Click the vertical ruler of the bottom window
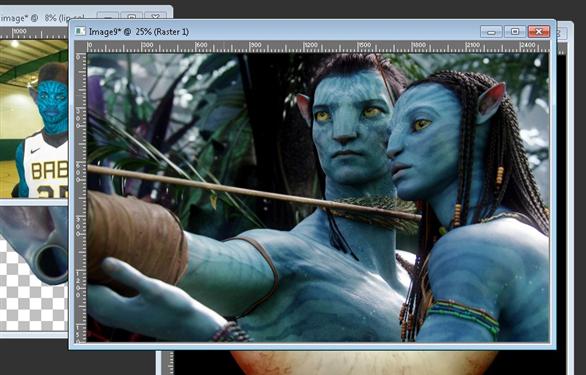Viewport: 586px width, 375px height. 168,363
